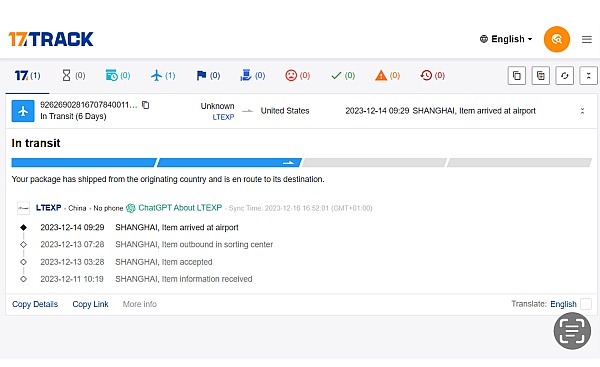This screenshot has width=600, height=367.
Task: Click Copy Link
Action: (90, 304)
